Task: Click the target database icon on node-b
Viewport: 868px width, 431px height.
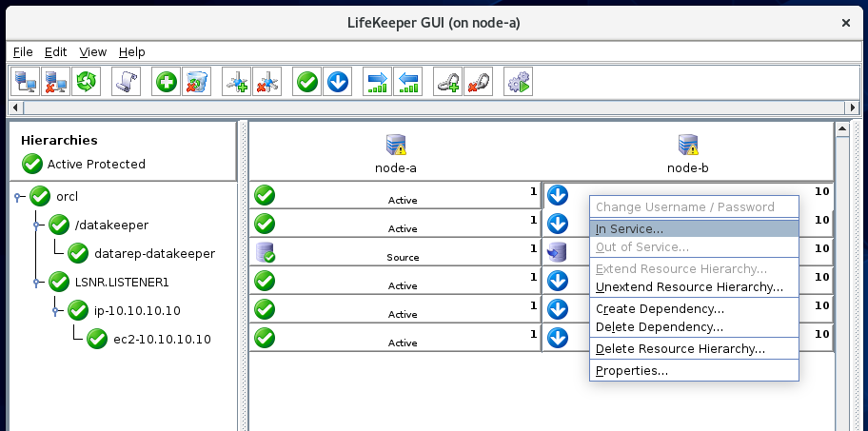Action: tap(557, 252)
